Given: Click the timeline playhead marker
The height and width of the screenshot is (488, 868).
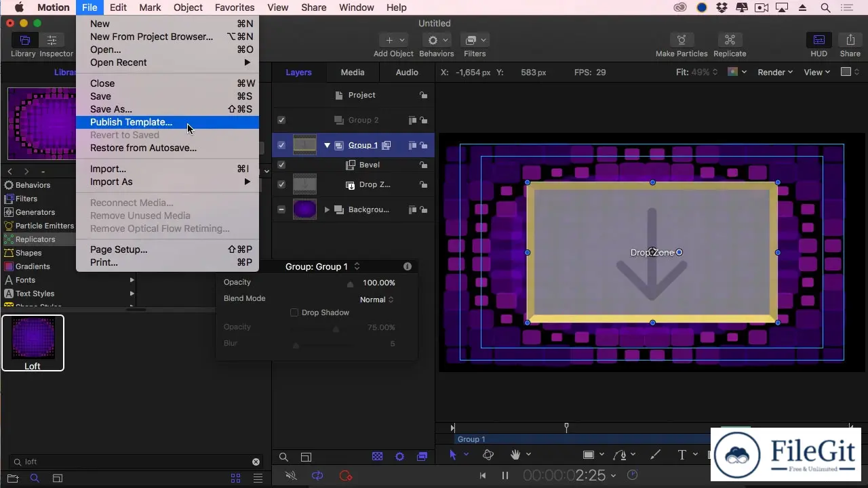Looking at the screenshot, I should tap(567, 427).
